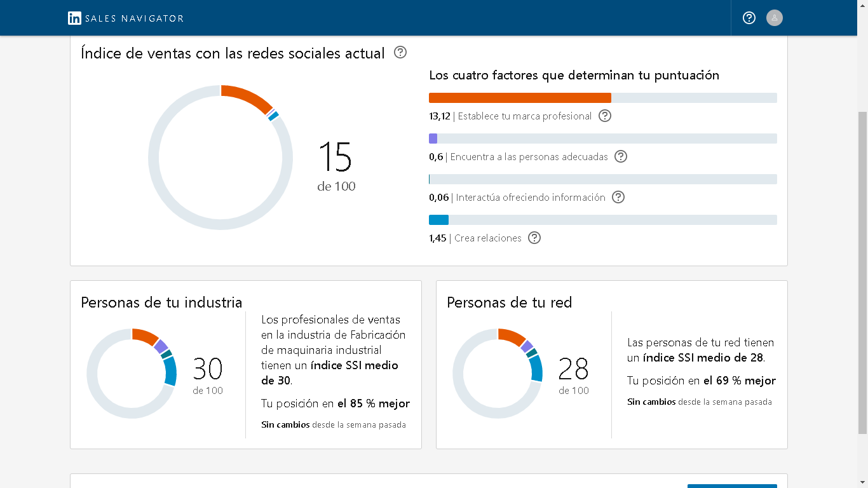Click the score value 0,6
This screenshot has height=488, width=868.
click(x=436, y=157)
